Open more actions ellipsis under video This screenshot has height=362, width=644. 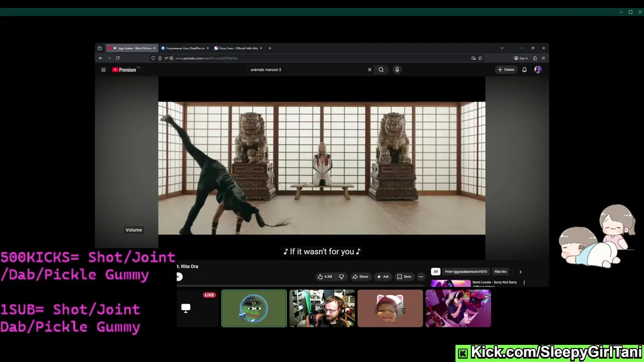click(x=421, y=277)
